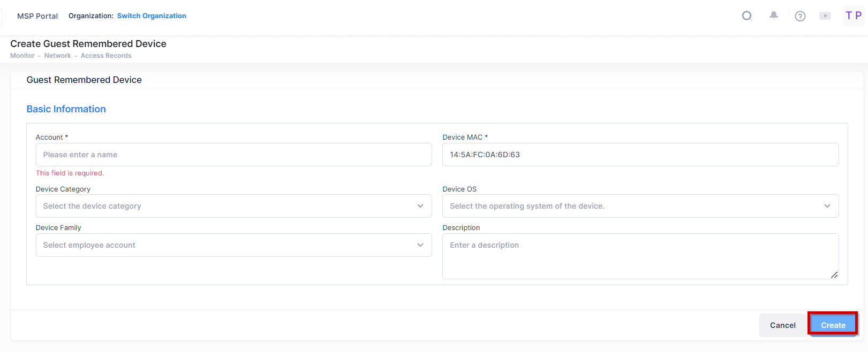Open the TP user profile avatar

(x=853, y=16)
